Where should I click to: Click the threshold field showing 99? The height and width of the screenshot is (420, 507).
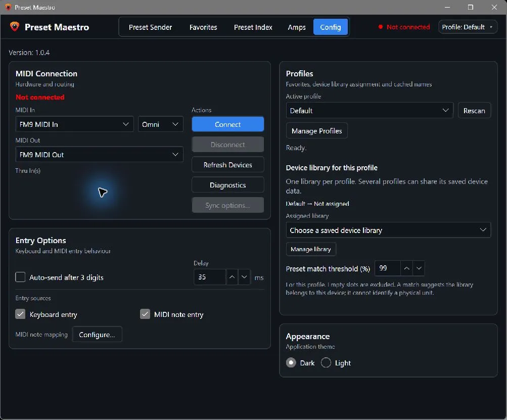pyautogui.click(x=387, y=268)
